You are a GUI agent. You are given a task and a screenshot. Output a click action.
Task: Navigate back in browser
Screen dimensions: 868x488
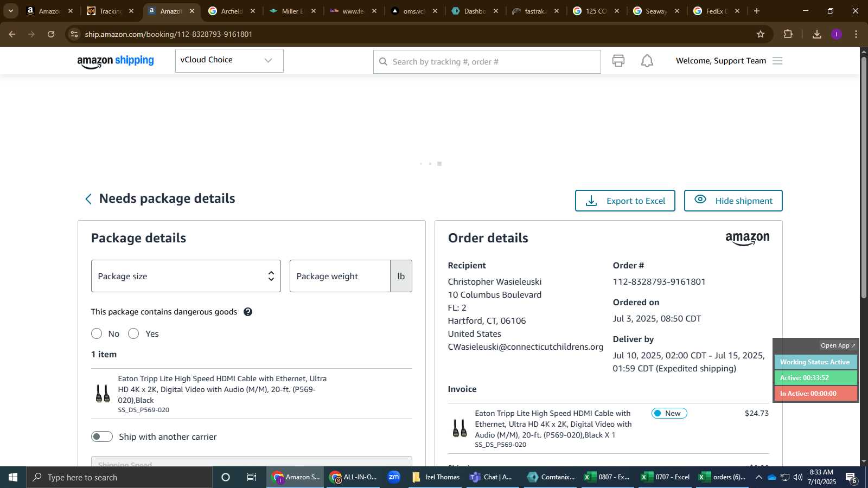tap(12, 34)
